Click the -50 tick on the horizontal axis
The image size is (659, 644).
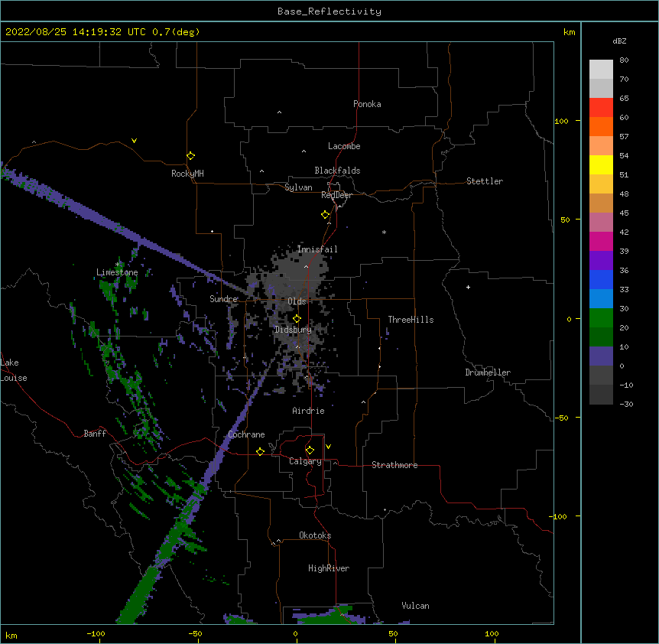click(x=195, y=633)
